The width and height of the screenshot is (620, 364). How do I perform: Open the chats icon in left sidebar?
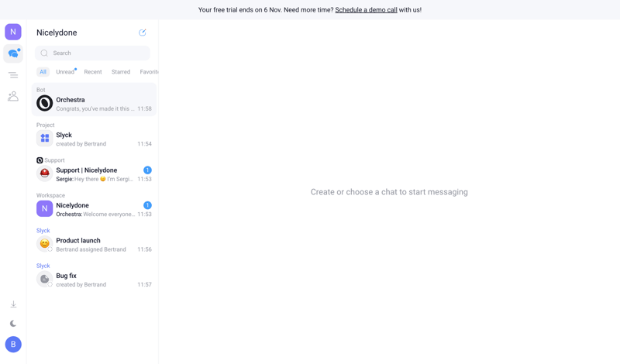pos(13,53)
